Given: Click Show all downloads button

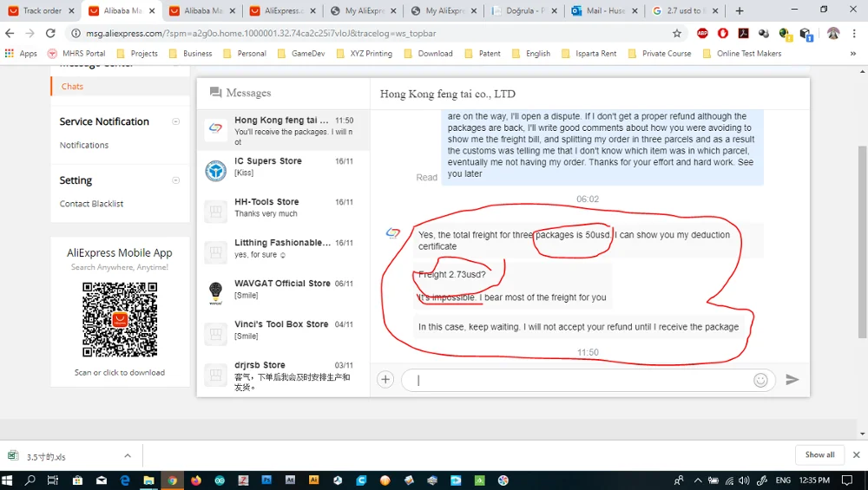Looking at the screenshot, I should click(820, 454).
